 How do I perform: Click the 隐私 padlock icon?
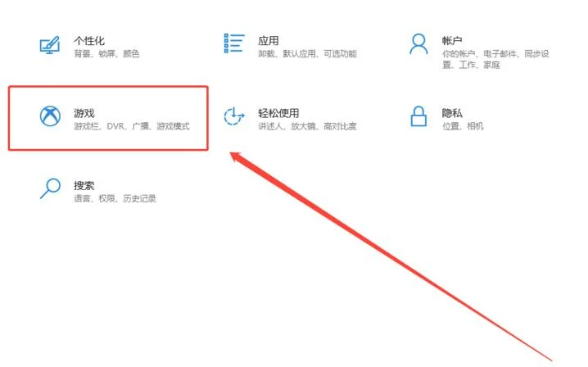pyautogui.click(x=418, y=116)
